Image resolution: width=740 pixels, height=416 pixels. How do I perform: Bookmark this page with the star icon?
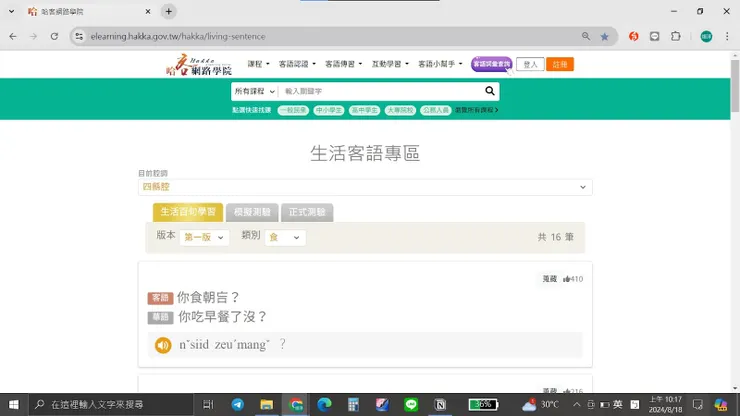coord(605,36)
